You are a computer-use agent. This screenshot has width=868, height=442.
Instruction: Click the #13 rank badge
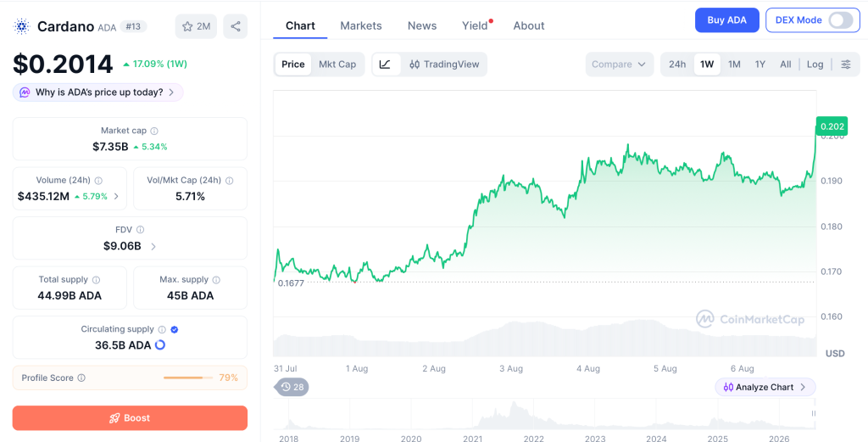133,26
